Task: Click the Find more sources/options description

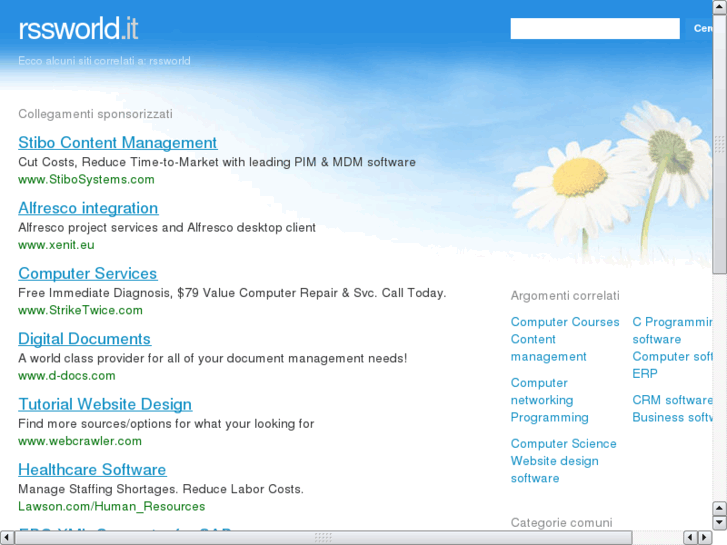Action: pos(166,424)
